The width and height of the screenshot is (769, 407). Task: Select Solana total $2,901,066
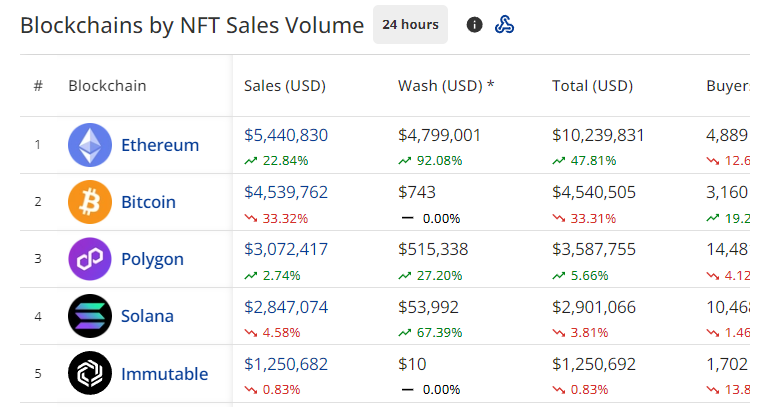[x=594, y=307]
